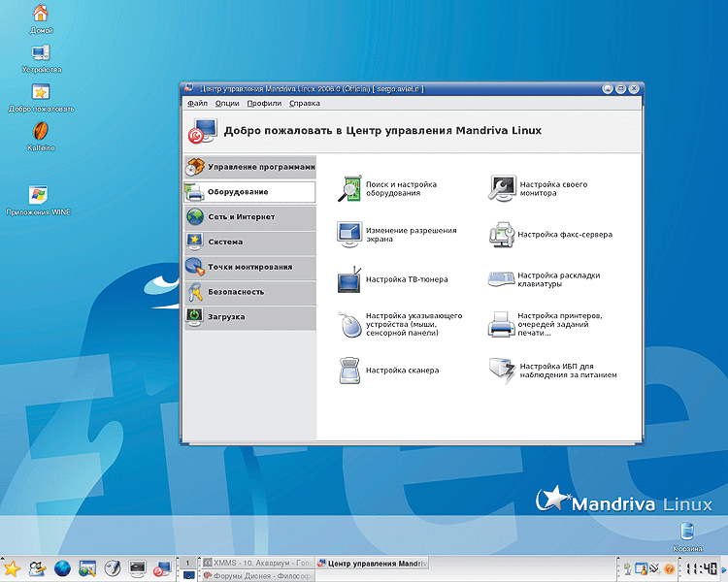Screen dimensions: 728x582
Task: Click Устройства desktop icon
Action: [42, 59]
